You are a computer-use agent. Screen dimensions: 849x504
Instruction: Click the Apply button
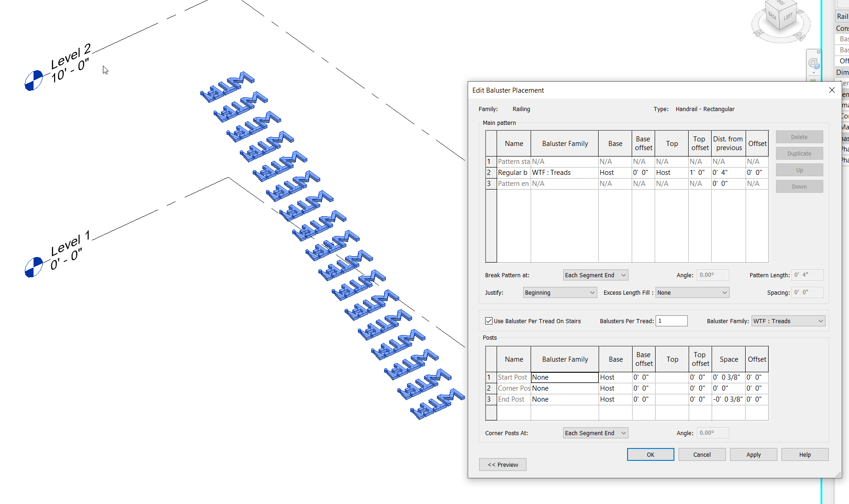coord(753,454)
